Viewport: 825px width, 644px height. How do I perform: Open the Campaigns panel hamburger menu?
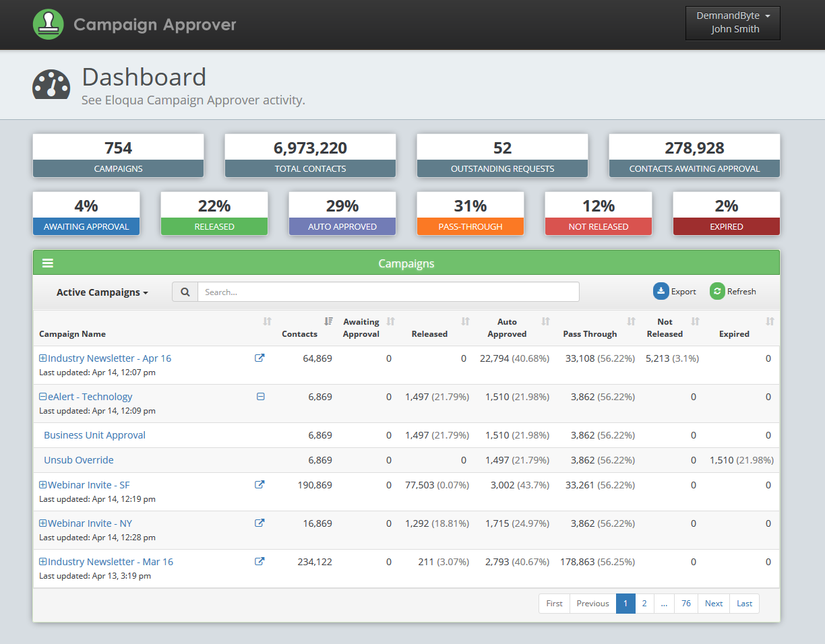47,263
